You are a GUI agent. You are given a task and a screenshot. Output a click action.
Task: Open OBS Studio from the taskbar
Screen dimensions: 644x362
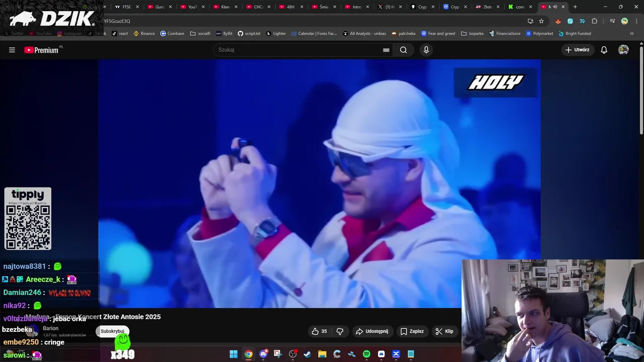293,354
